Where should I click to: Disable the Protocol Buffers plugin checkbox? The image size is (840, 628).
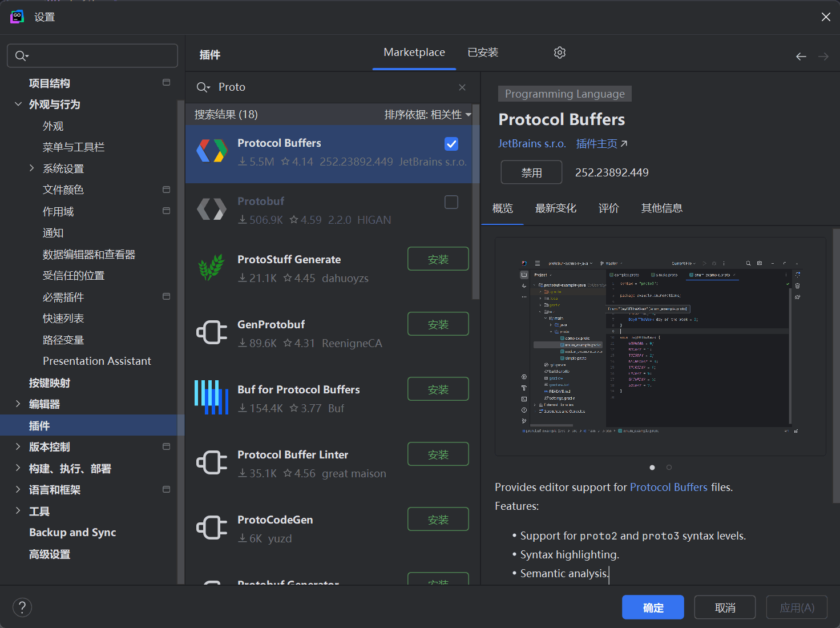451,144
